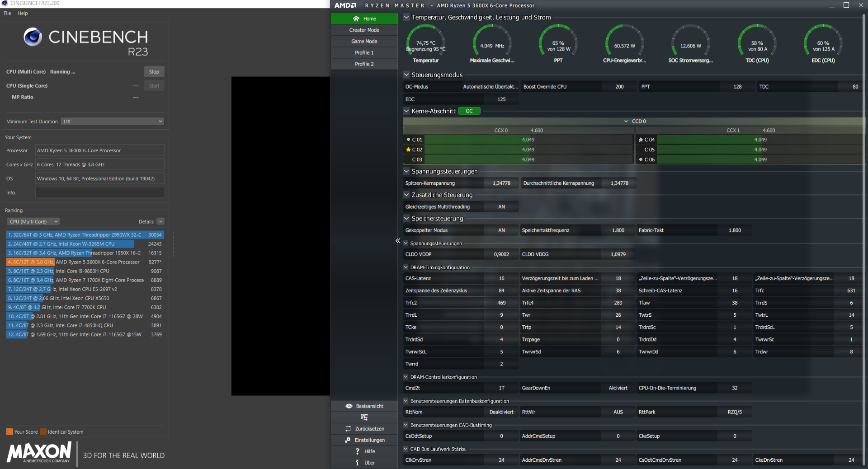Toggle Gekoppelter Modus AN value
Screen dimensions: 868x469
[x=501, y=230]
